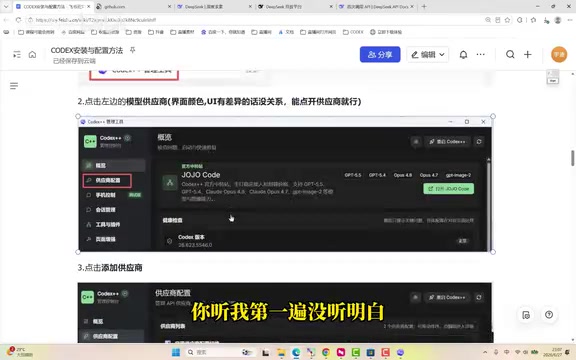The width and height of the screenshot is (576, 360).
Task: Open File Explorer from the taskbar
Action: (281, 352)
